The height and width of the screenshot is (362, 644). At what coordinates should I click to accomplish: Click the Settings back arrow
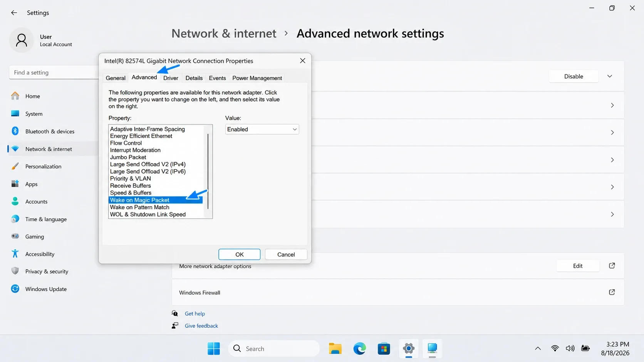pyautogui.click(x=14, y=13)
